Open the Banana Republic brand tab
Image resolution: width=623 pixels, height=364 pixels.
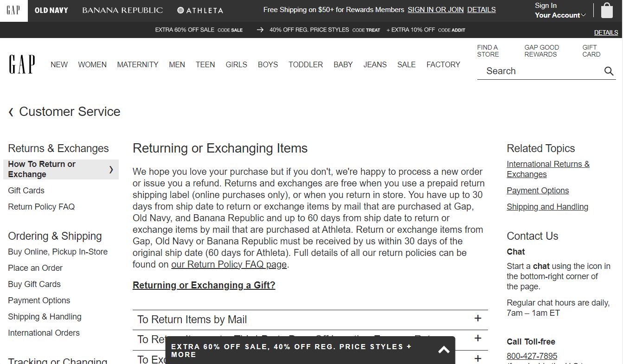click(122, 10)
